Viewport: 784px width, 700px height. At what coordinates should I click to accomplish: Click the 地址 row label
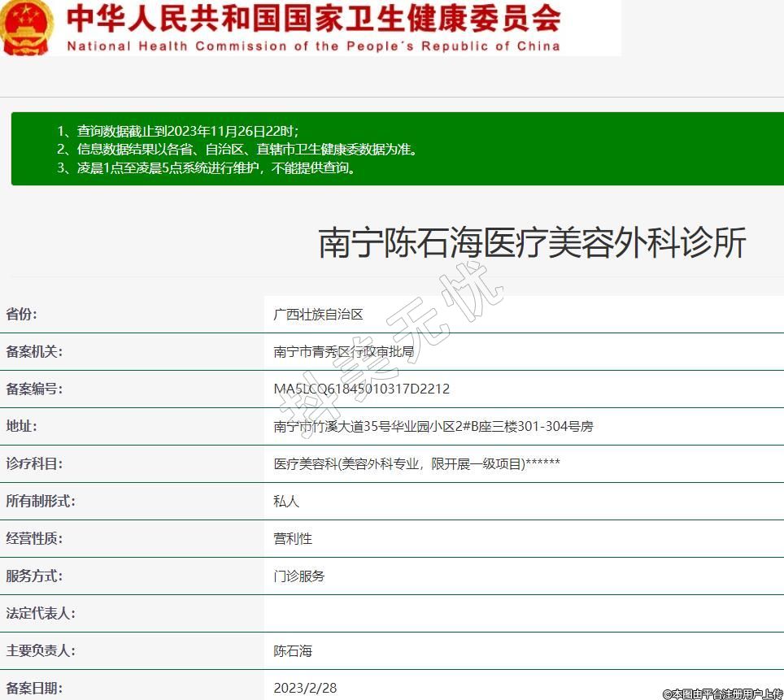(x=22, y=427)
